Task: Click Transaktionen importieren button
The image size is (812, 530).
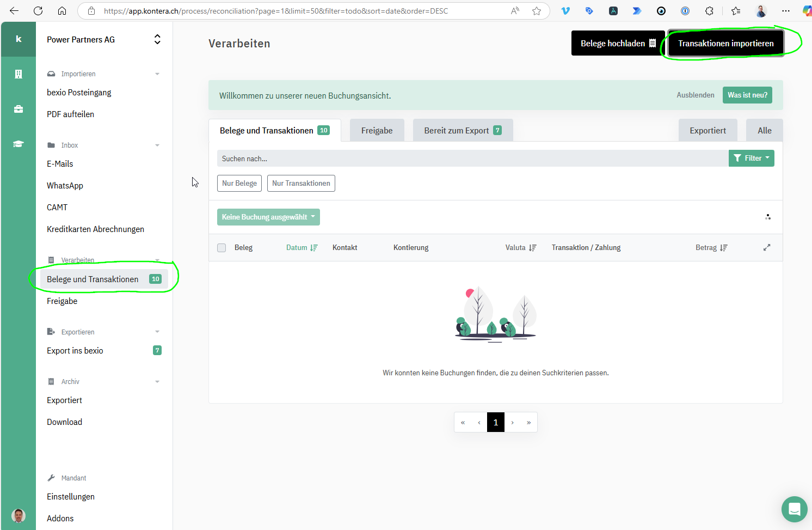Action: click(x=725, y=43)
